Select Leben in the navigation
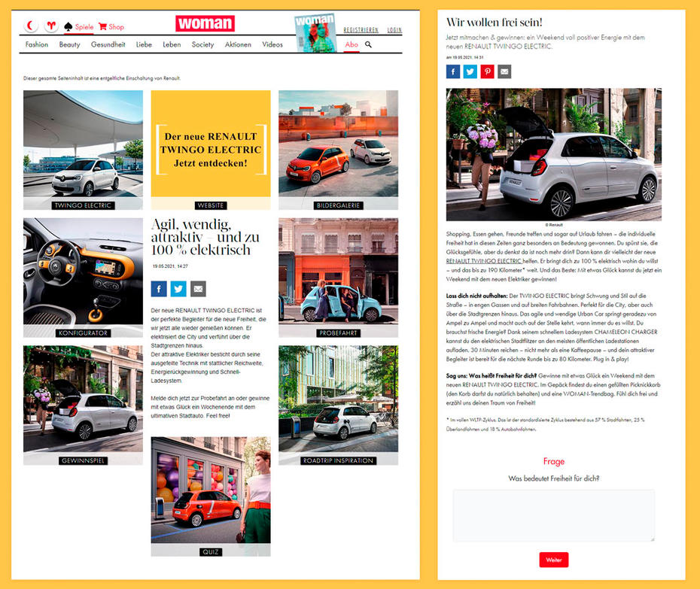 click(172, 44)
